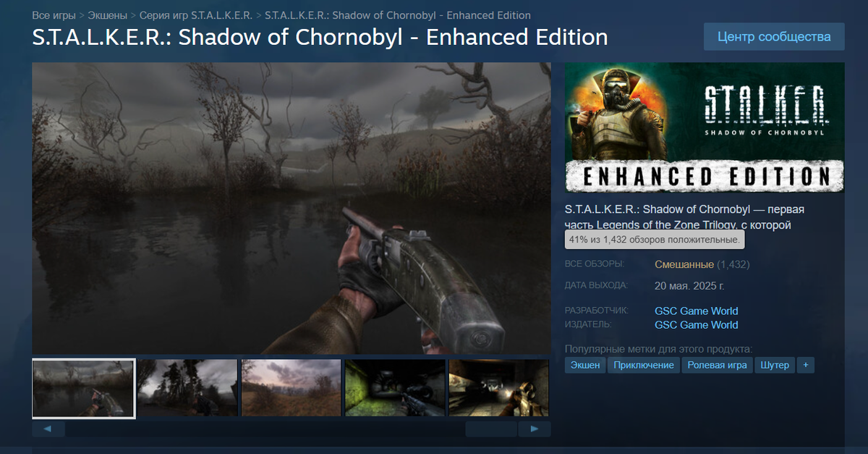Go to Все игры breadcrumb

(x=54, y=15)
